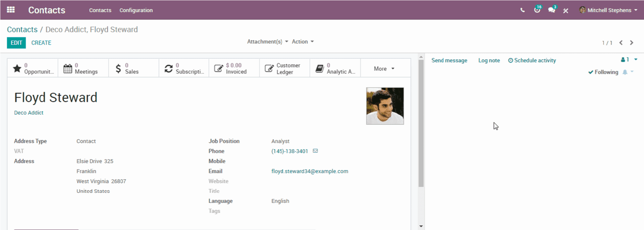Open the Action dropdown menu
This screenshot has height=230, width=644.
(x=303, y=42)
